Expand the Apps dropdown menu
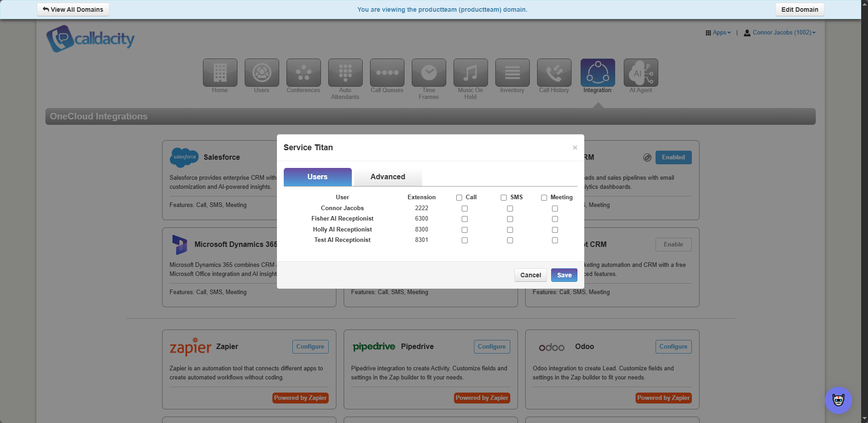 click(718, 33)
